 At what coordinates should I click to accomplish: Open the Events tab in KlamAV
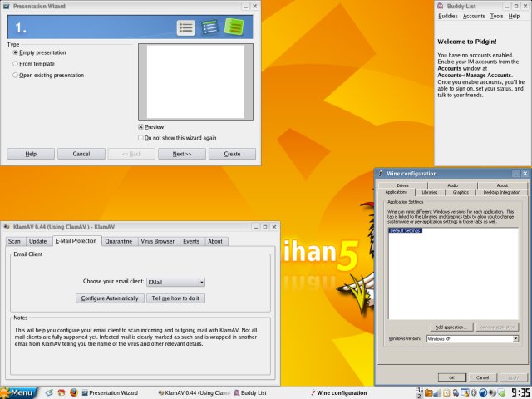[191, 241]
